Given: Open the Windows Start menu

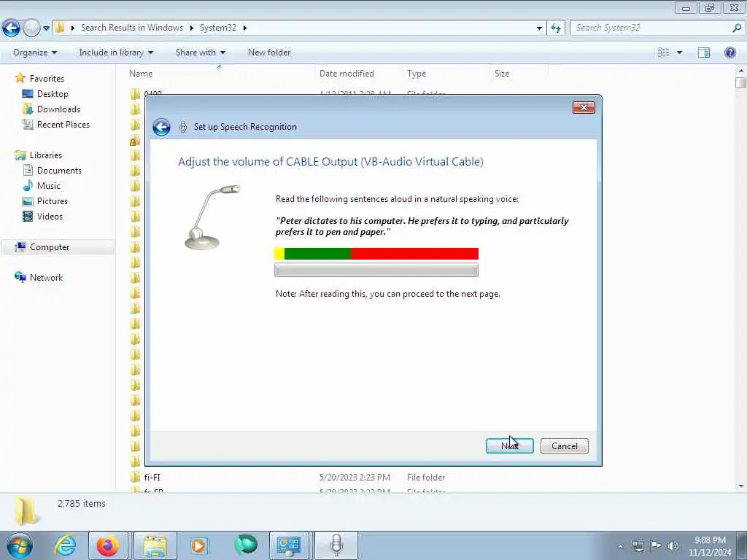Looking at the screenshot, I should 20,545.
